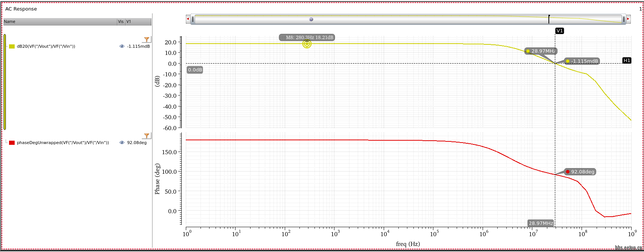644x252 pixels.
Task: Click the left red arrow of zoom scrollbar
Action: tap(188, 19)
